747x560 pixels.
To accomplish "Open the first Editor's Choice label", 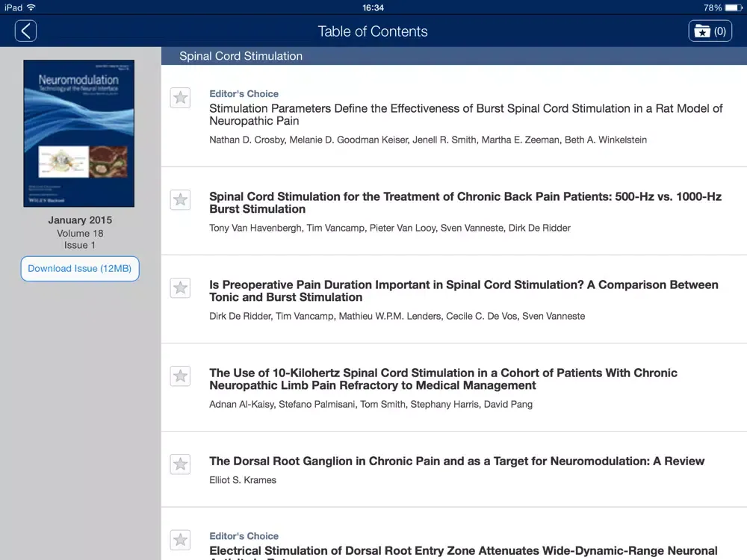I will 244,93.
